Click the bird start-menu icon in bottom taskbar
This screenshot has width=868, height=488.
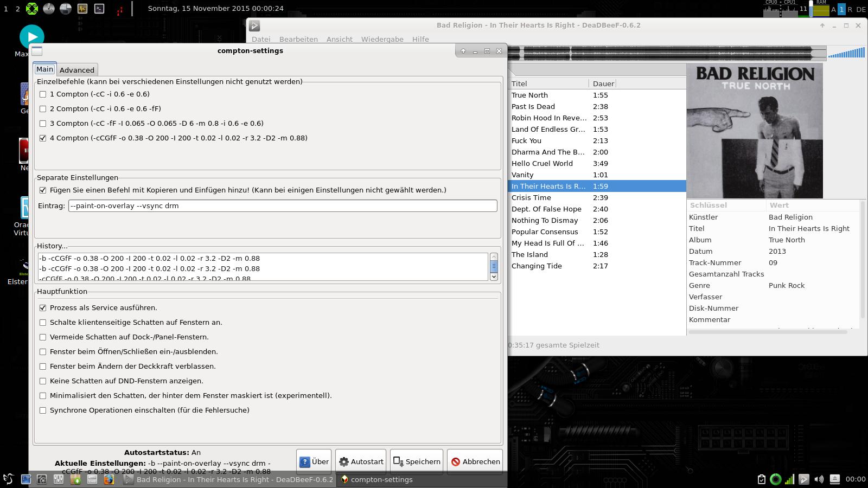[x=8, y=479]
